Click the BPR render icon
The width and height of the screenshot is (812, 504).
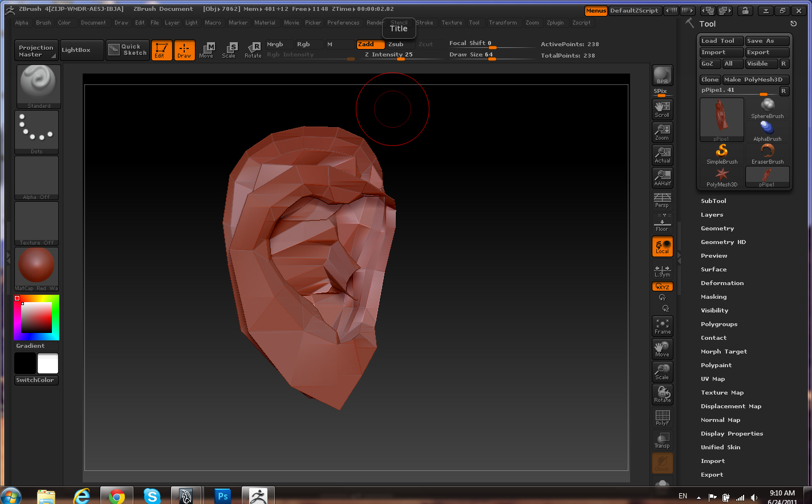tap(661, 74)
